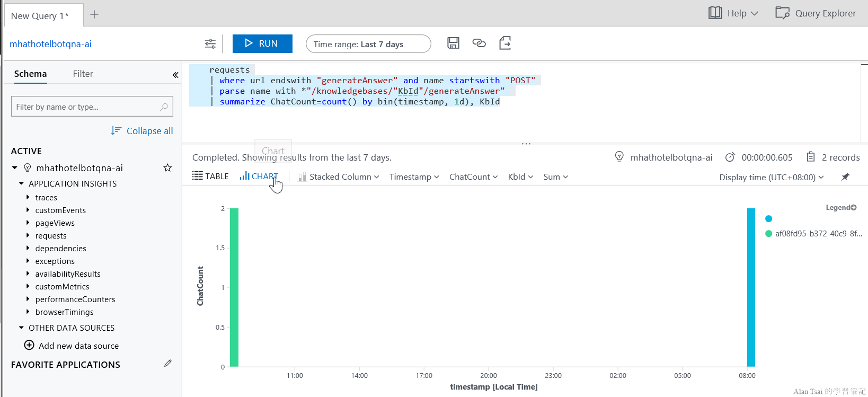Click mhathotelbotqna-ai resource link
This screenshot has width=868, height=397.
tap(50, 44)
